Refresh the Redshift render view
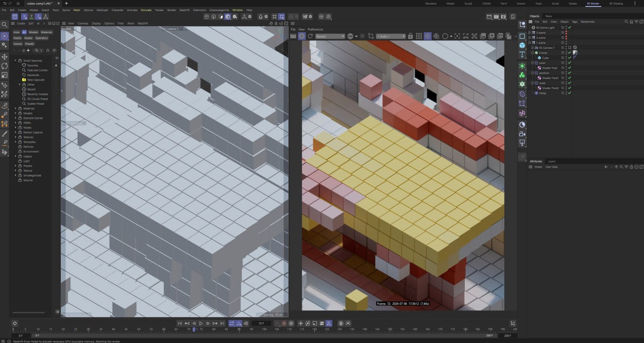Viewport: 644px width, 343px height. click(x=310, y=36)
